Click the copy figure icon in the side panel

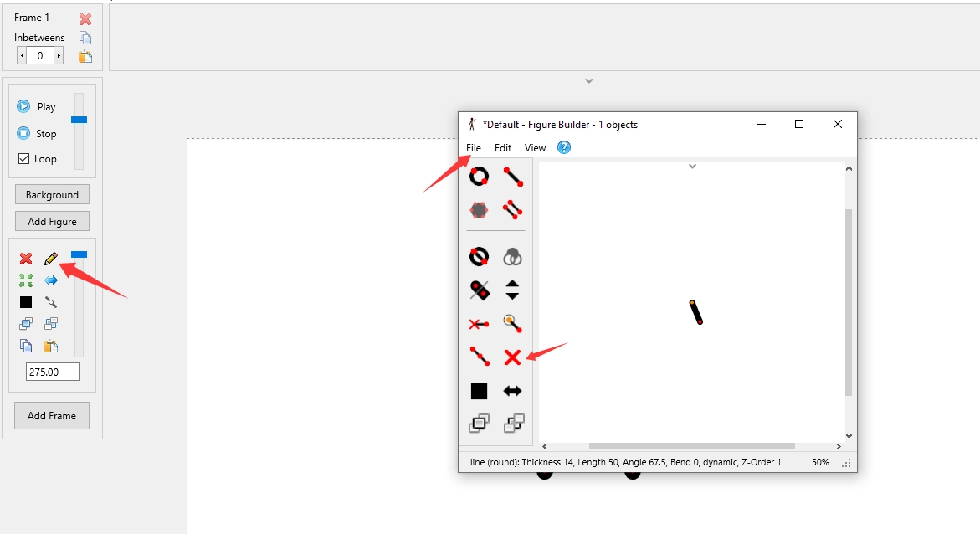coord(25,346)
